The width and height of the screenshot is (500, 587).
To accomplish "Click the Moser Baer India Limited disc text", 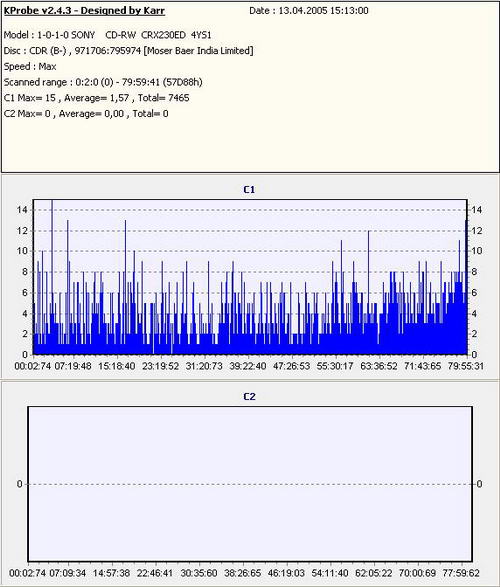I will [199, 51].
